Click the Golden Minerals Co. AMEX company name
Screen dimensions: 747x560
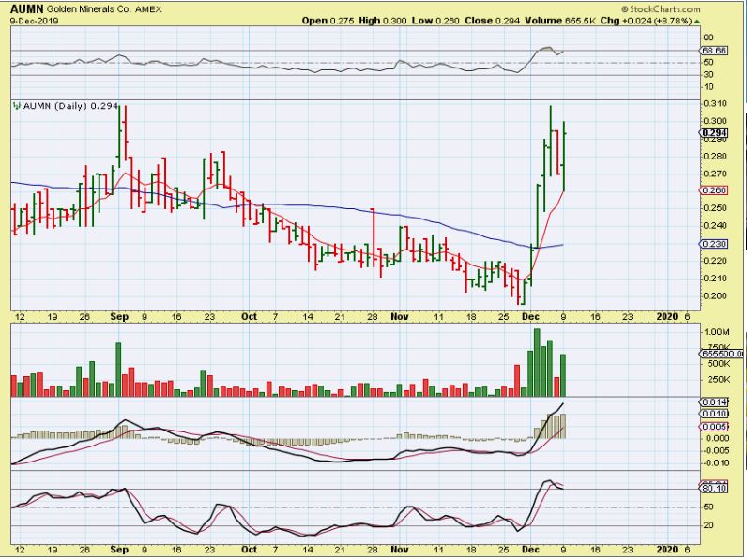click(x=104, y=9)
